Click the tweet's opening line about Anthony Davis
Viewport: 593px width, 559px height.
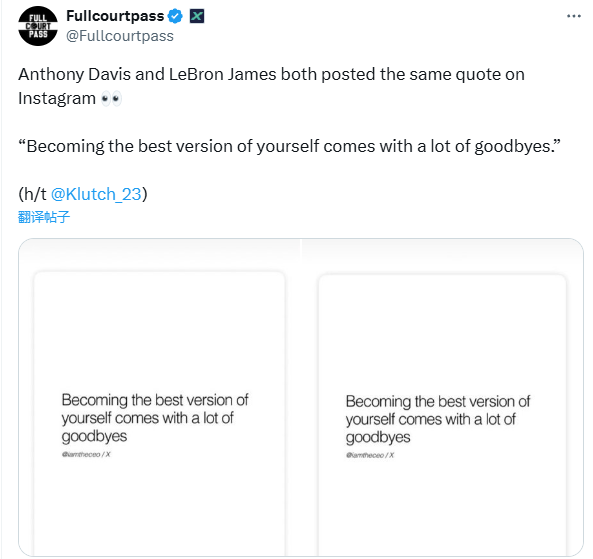[271, 75]
